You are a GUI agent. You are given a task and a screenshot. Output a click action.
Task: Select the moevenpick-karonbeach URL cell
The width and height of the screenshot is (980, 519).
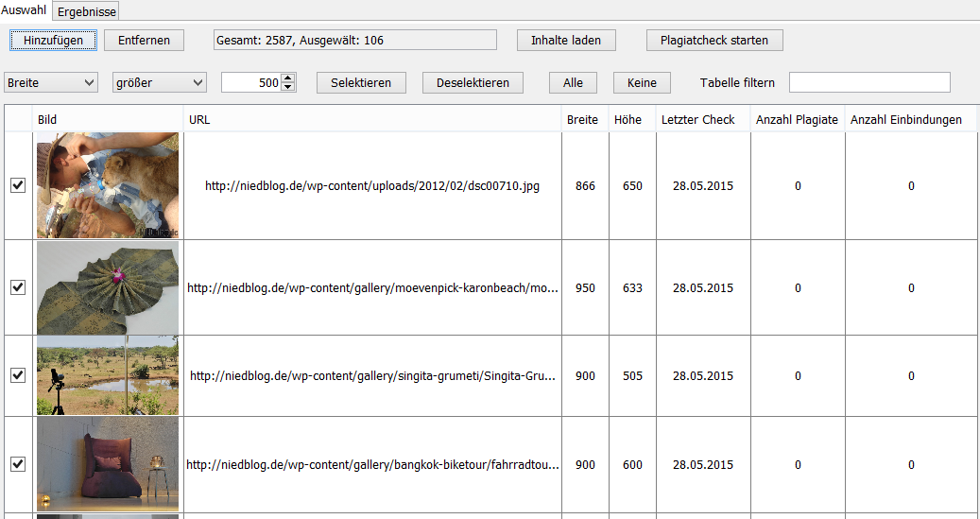[x=372, y=287]
